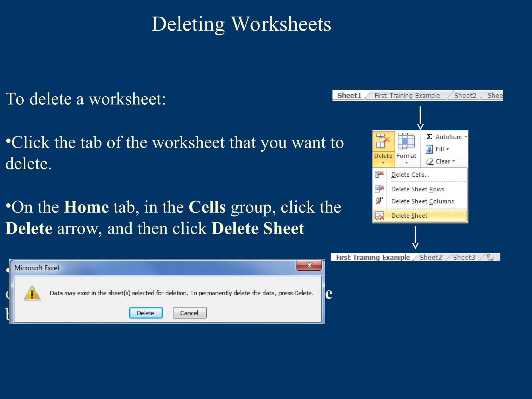Click the Delete Cells menu icon

380,174
